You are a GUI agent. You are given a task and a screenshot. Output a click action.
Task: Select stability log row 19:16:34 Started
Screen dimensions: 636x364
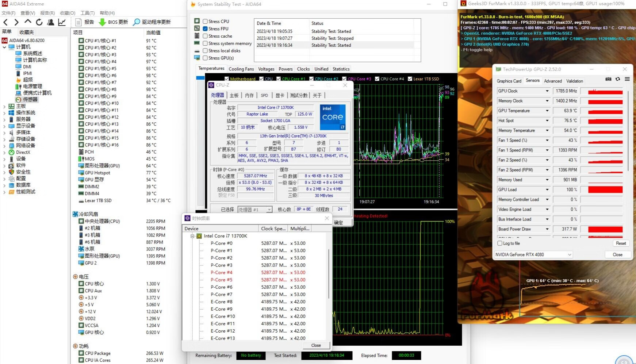click(x=335, y=45)
